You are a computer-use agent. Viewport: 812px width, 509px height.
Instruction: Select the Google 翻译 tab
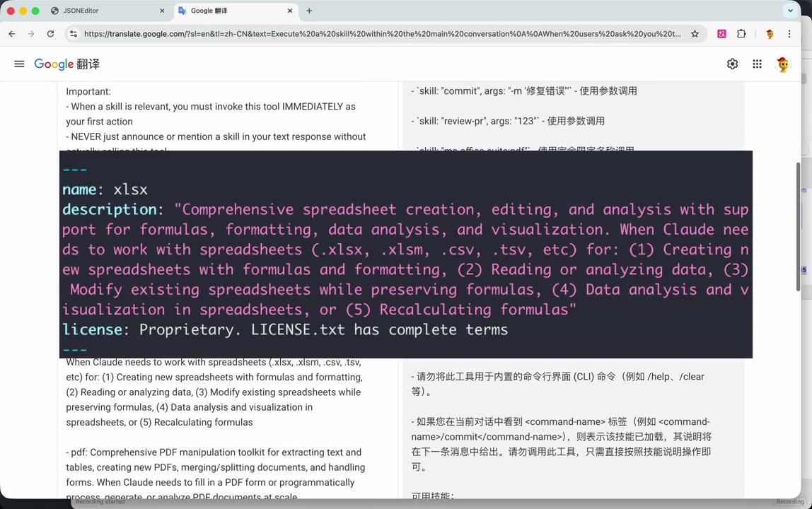click(x=226, y=11)
